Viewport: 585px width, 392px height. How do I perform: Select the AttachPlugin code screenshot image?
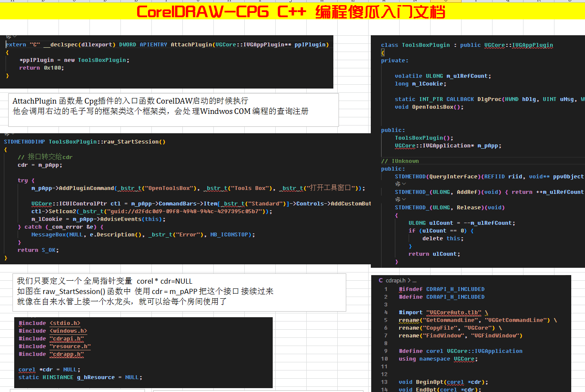point(166,62)
